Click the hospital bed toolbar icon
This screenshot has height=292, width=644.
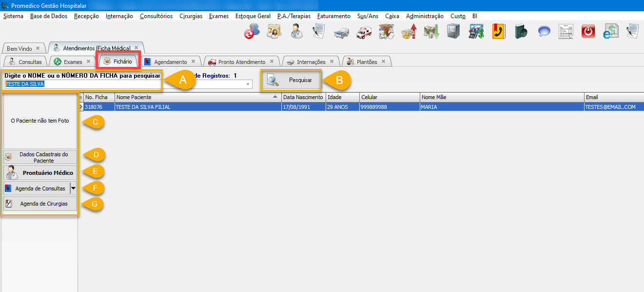tap(341, 32)
